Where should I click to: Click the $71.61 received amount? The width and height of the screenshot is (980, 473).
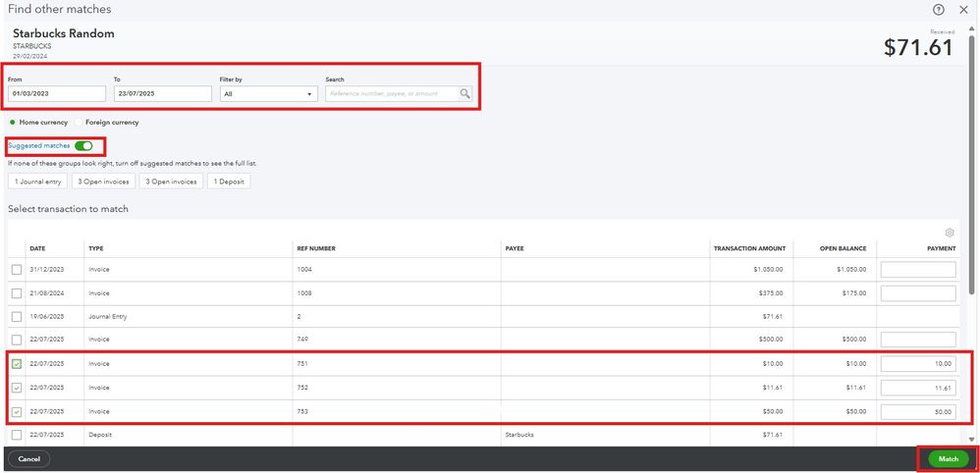[919, 48]
